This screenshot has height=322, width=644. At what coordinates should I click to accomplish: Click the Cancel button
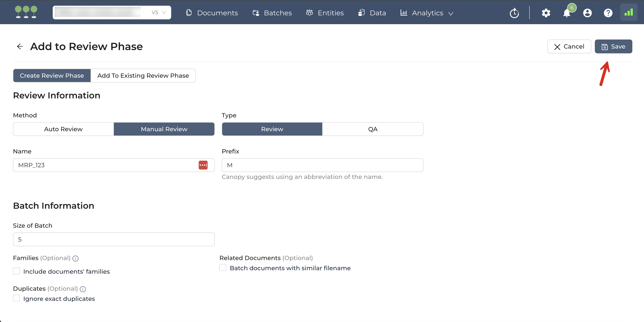click(x=569, y=47)
